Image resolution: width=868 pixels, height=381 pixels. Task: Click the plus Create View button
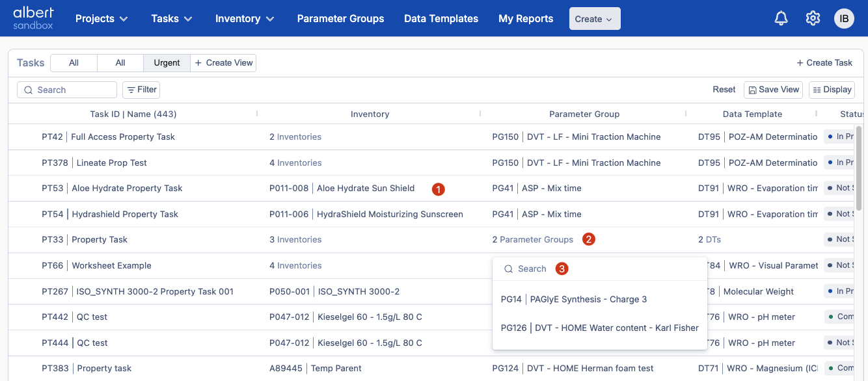(x=224, y=63)
